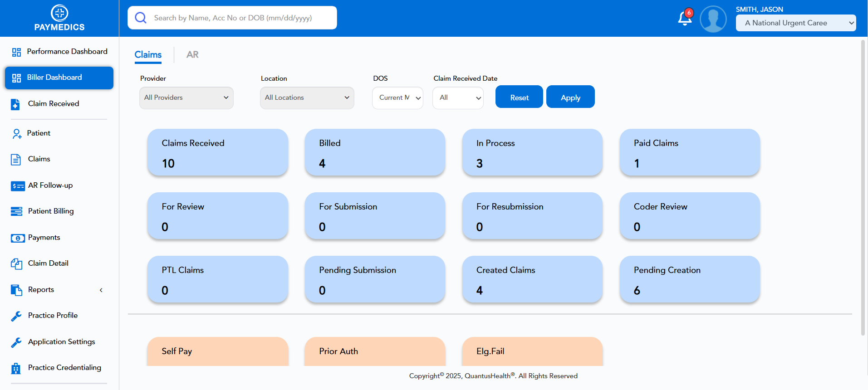Screen dimensions: 868x390
Task: Click the Patient Billing icon
Action: click(x=16, y=211)
